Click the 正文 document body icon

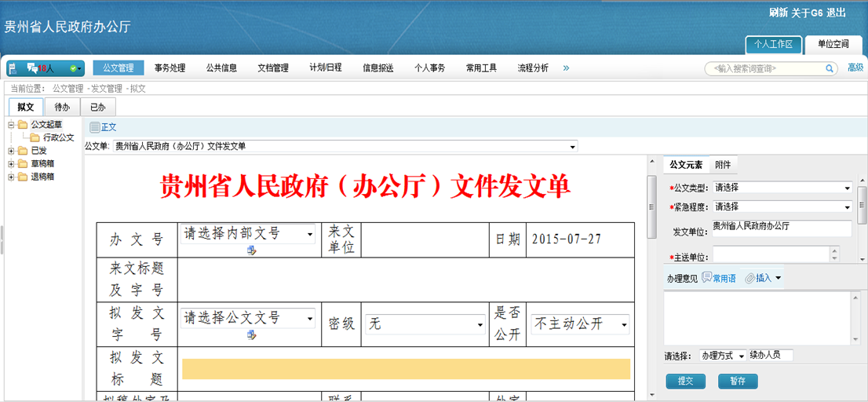[94, 127]
